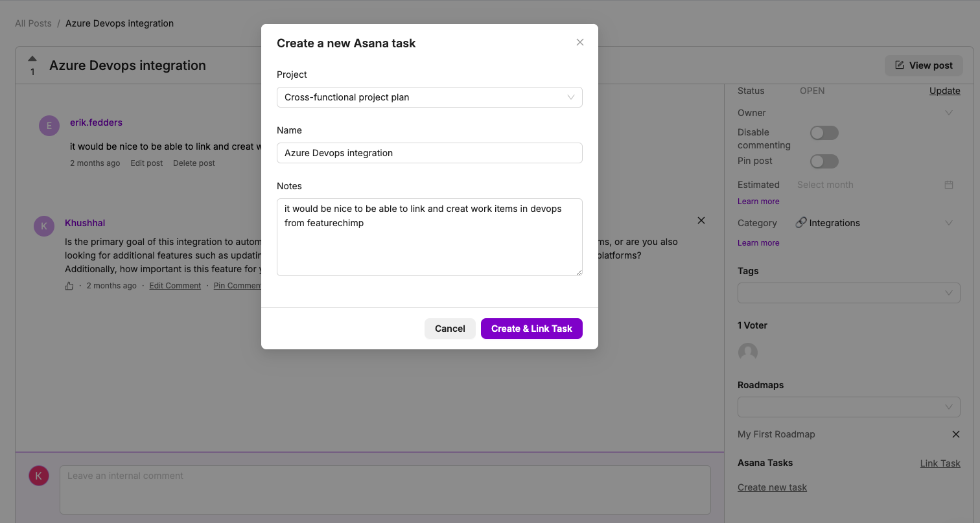Viewport: 980px width, 523px height.
Task: Open the Roadmaps dropdown
Action: pos(848,407)
